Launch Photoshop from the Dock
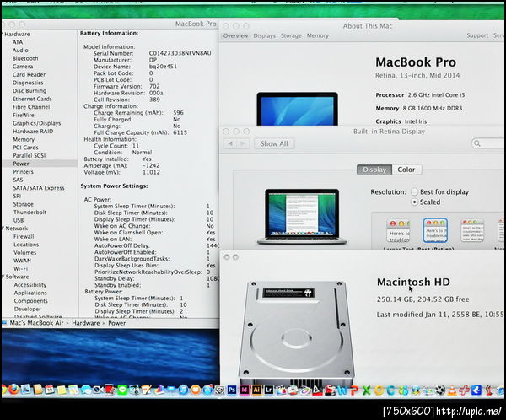 pyautogui.click(x=232, y=390)
